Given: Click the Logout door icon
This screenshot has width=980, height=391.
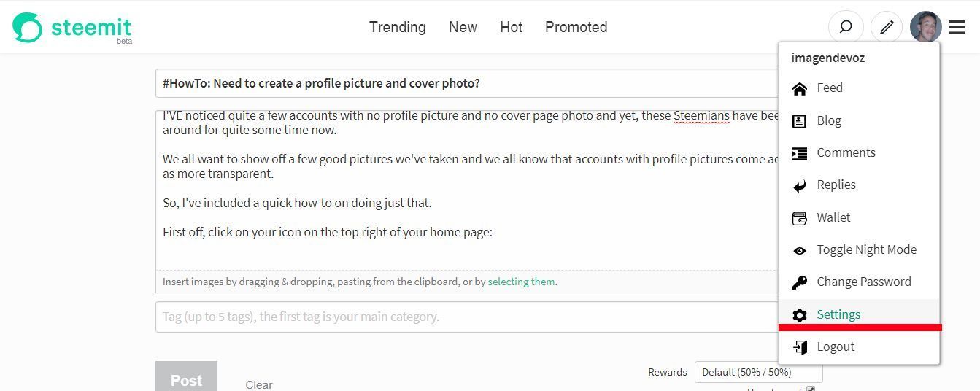Looking at the screenshot, I should coord(800,347).
